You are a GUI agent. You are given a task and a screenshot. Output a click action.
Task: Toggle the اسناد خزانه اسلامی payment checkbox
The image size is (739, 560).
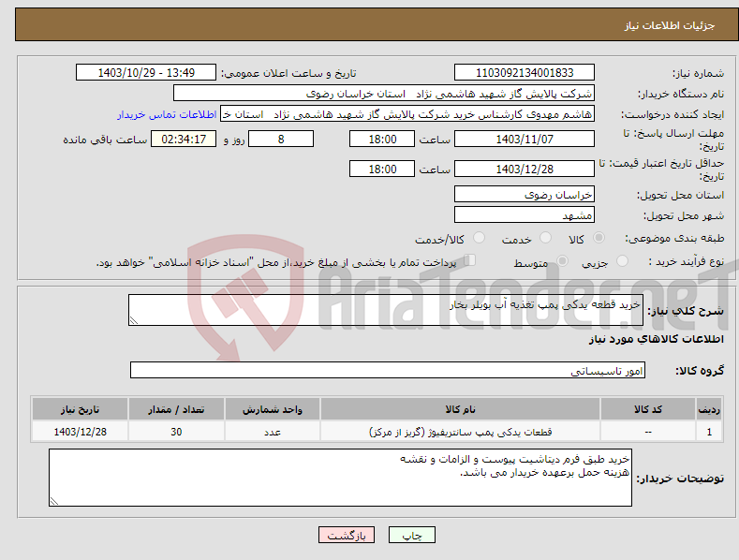(x=470, y=260)
